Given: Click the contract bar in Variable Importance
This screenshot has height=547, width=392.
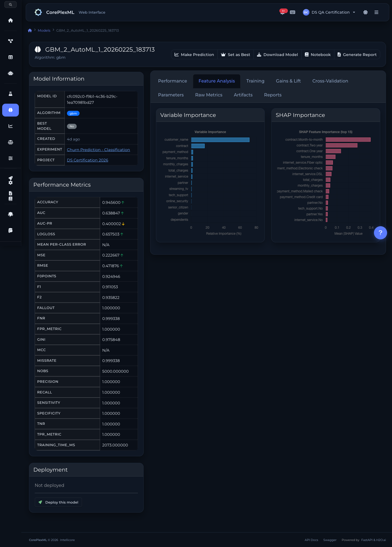Looking at the screenshot, I should (198, 146).
